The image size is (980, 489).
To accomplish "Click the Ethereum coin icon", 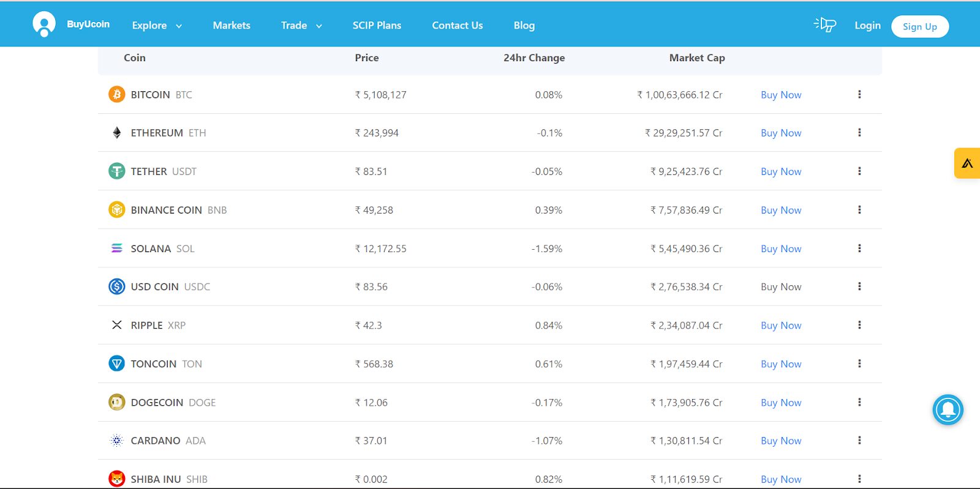I will tap(116, 133).
